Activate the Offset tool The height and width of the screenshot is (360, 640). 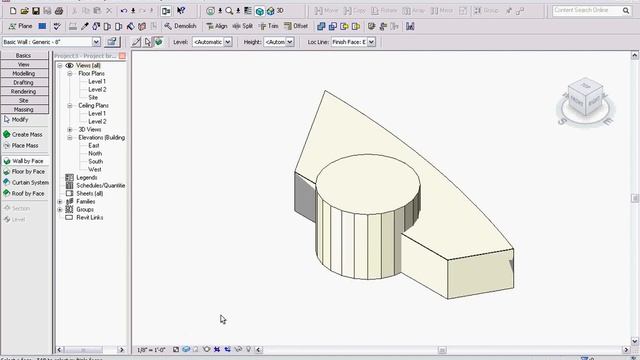[x=296, y=26]
